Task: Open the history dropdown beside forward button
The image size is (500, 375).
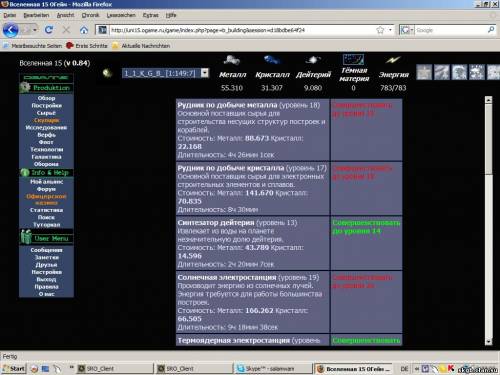Action: coord(35,30)
